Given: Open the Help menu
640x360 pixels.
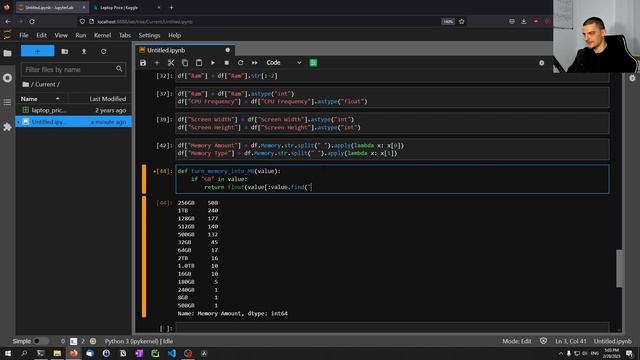Looking at the screenshot, I should (174, 36).
